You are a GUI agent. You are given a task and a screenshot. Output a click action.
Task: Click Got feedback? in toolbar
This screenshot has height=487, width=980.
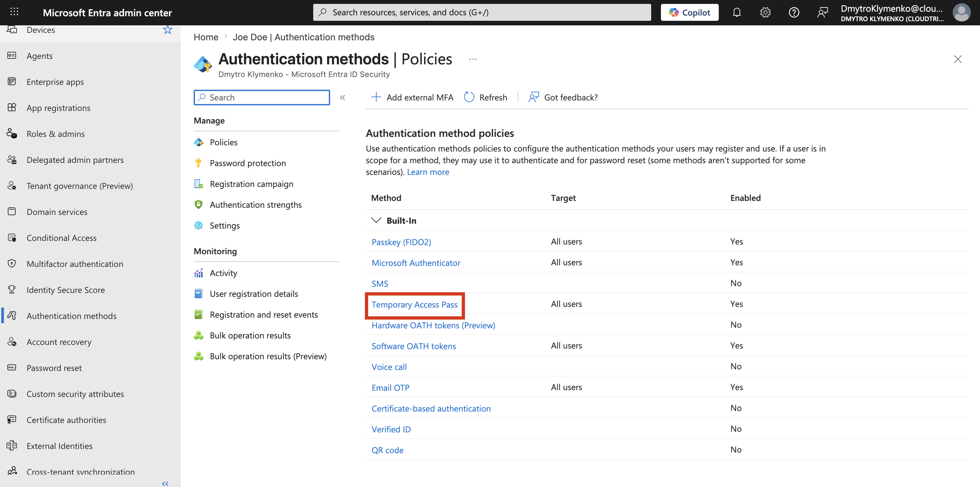pos(563,98)
